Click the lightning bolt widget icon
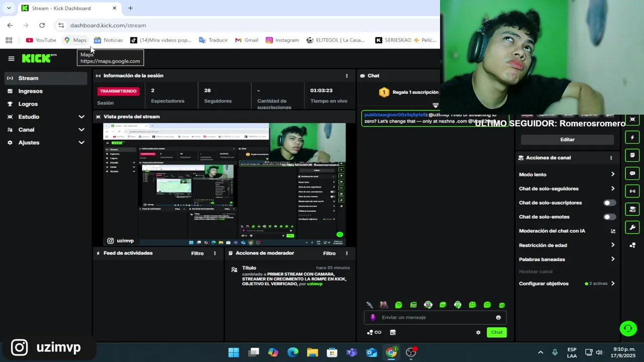 632,137
